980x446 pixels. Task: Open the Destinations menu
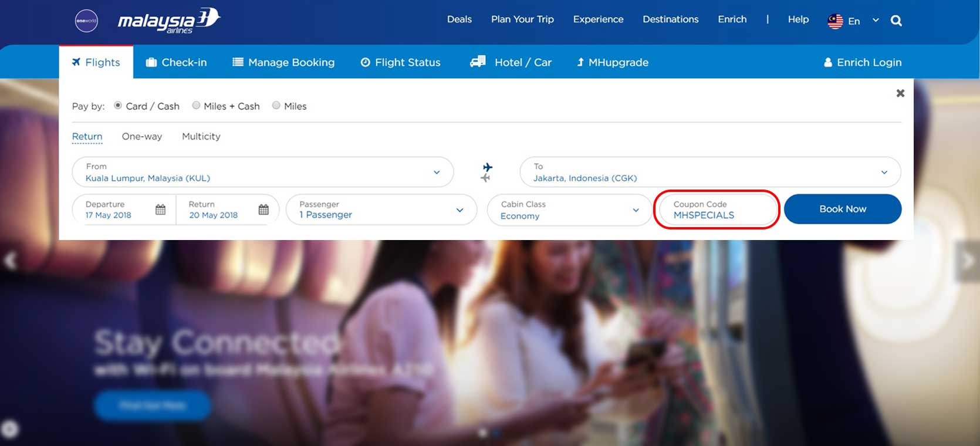[x=671, y=19]
